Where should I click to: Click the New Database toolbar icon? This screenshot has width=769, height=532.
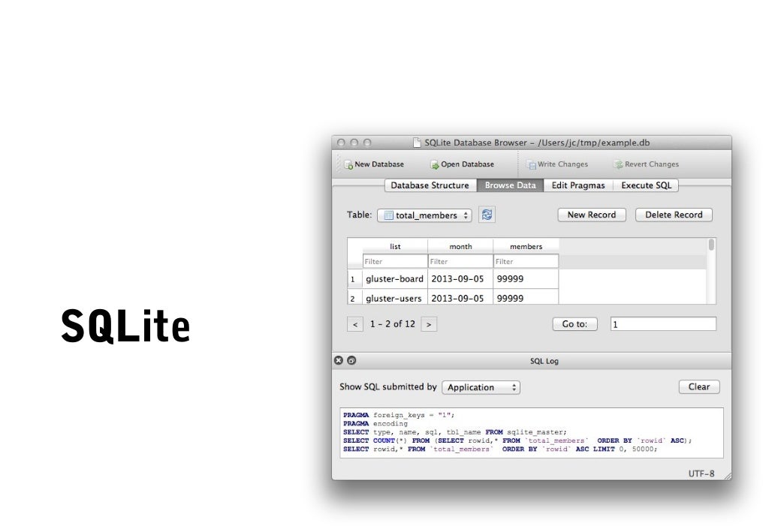click(x=348, y=164)
